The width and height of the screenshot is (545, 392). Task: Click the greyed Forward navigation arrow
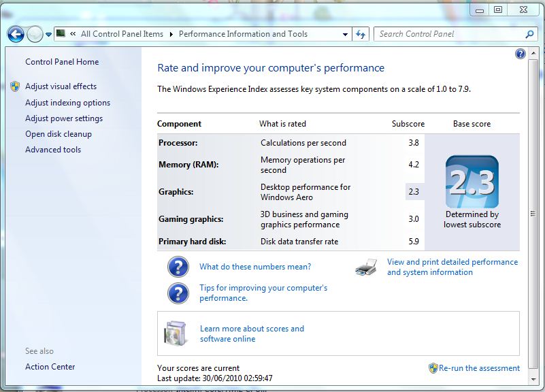click(x=35, y=35)
